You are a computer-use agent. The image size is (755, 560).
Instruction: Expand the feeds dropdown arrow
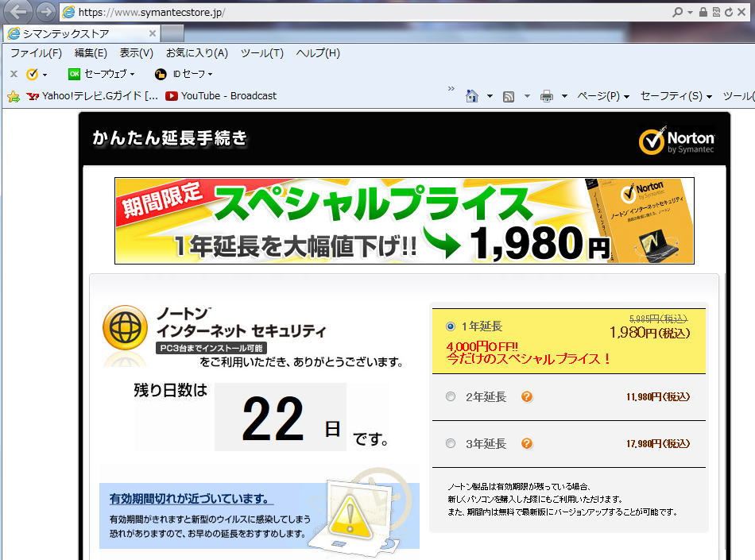[x=527, y=96]
